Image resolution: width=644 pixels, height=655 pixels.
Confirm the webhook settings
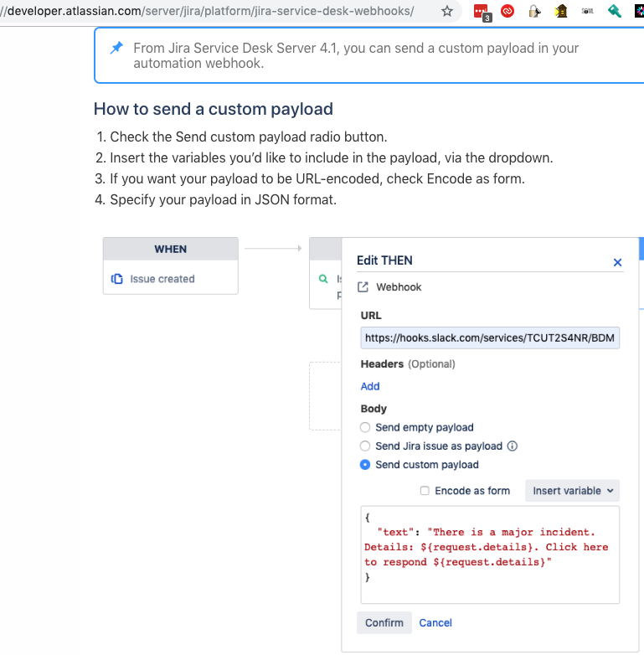(384, 623)
